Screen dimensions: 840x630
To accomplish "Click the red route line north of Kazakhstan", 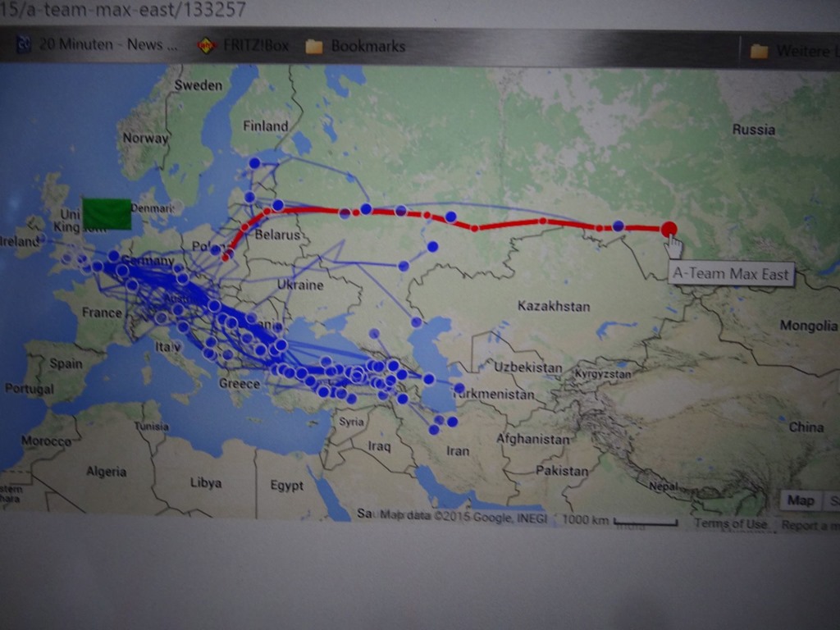I will tap(509, 223).
